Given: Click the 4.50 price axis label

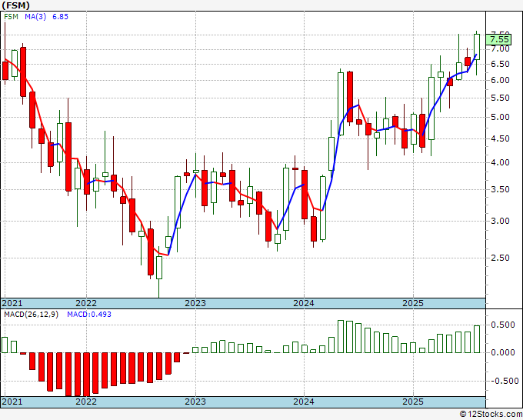Looking at the screenshot, I should tap(500, 138).
